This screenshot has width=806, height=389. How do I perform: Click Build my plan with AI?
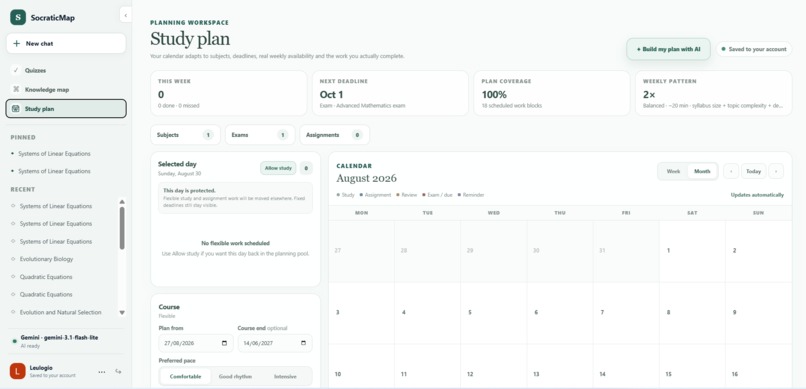coord(668,49)
